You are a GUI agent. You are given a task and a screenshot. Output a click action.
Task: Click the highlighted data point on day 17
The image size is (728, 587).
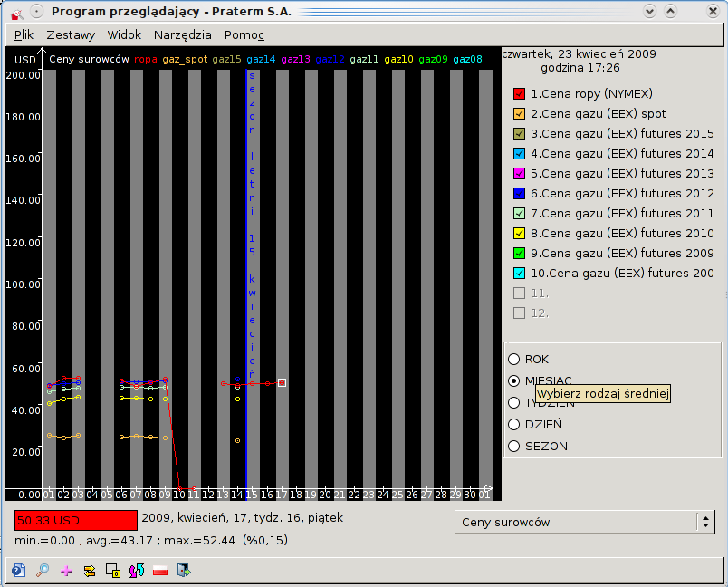point(282,382)
